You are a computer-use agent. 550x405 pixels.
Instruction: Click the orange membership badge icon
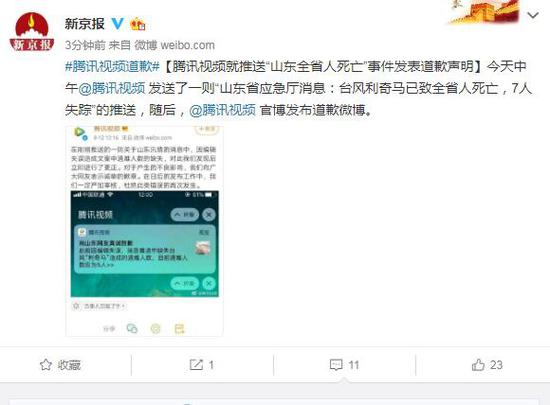138,24
